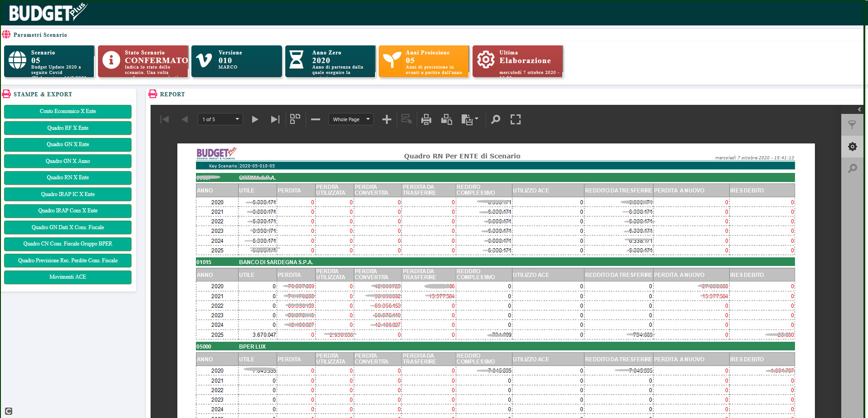Image resolution: width=868 pixels, height=418 pixels.
Task: Print the whole report
Action: tap(426, 119)
